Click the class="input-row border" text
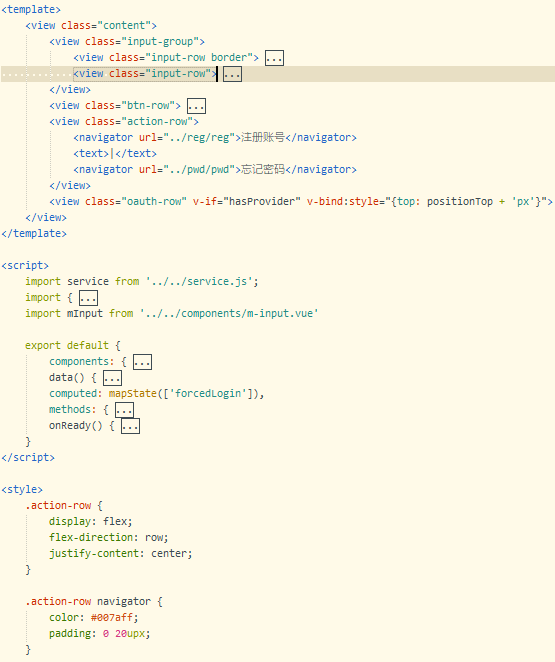Viewport: 555px width, 662px height. point(181,57)
